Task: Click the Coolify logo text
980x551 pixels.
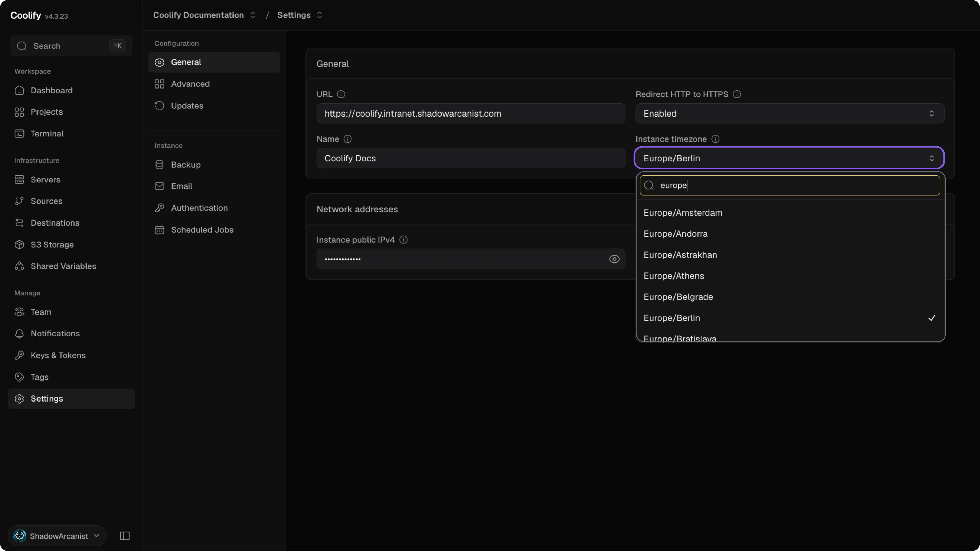Action: (x=26, y=15)
